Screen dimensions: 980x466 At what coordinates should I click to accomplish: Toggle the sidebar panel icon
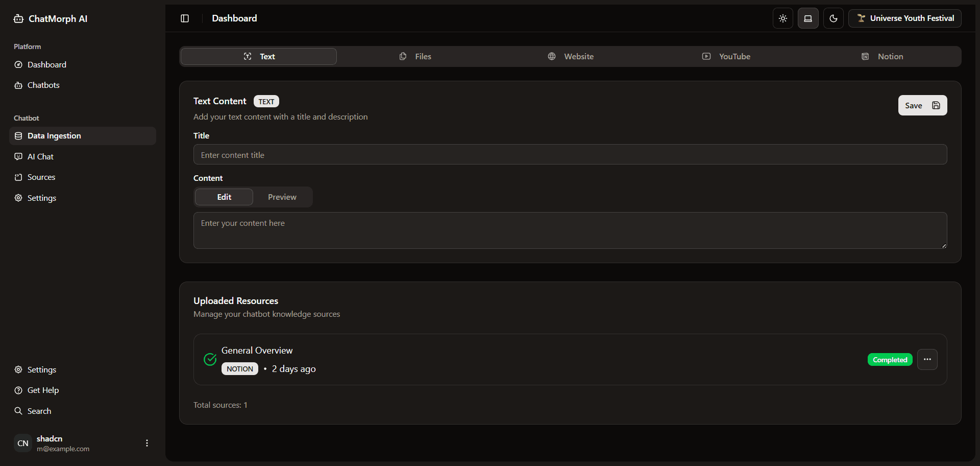[185, 18]
